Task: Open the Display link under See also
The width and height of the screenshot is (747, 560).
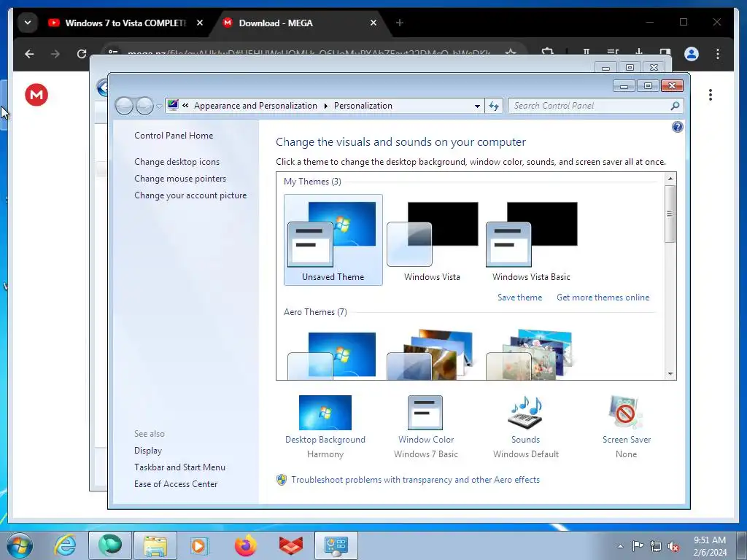Action: coord(148,451)
